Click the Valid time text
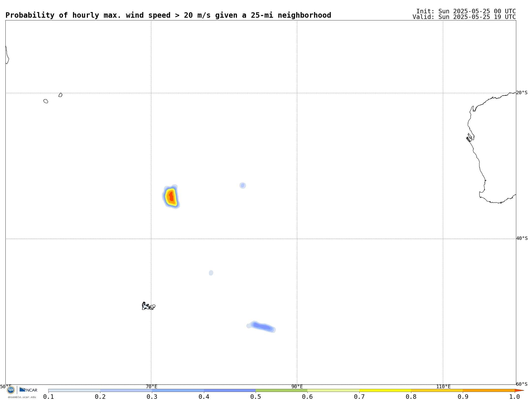This screenshot has height=400, width=532. pyautogui.click(x=464, y=17)
